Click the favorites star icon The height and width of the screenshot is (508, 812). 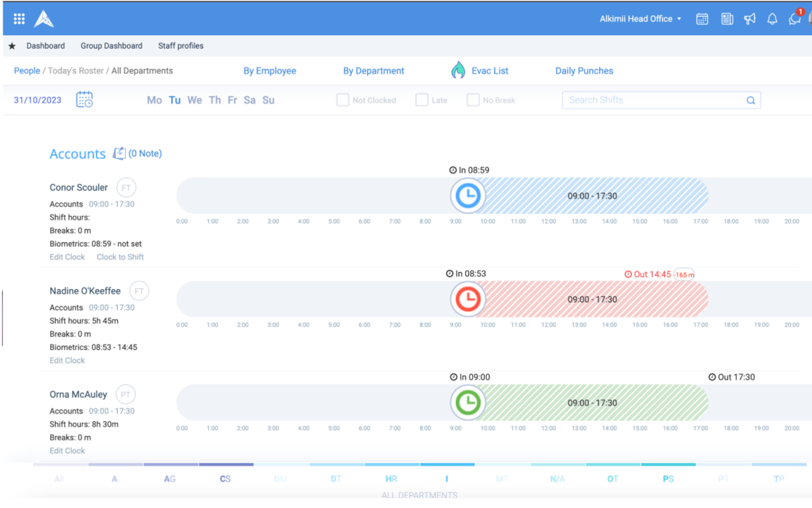click(x=12, y=46)
